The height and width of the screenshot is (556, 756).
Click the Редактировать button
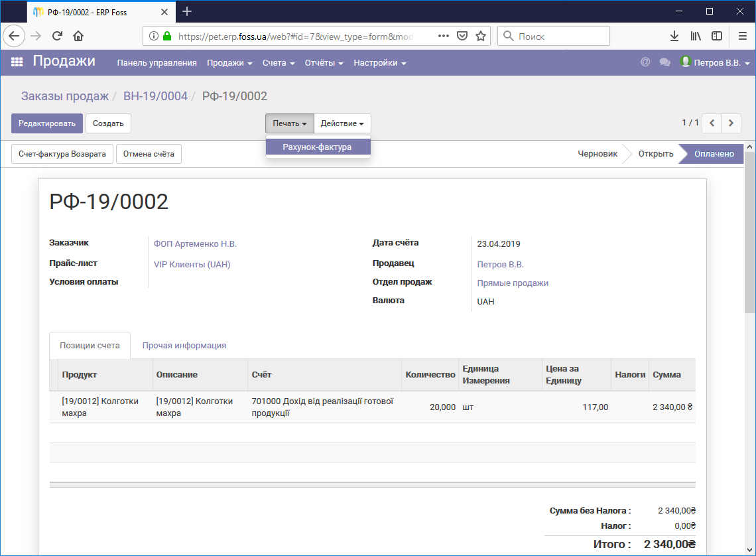(x=47, y=123)
